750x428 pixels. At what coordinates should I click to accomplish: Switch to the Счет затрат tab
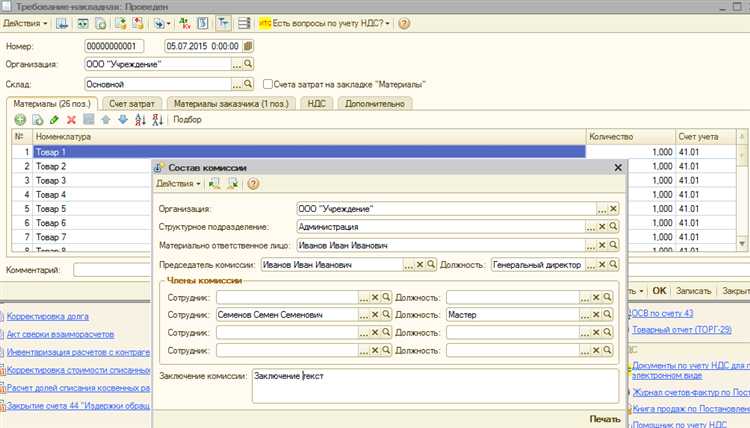[132, 103]
